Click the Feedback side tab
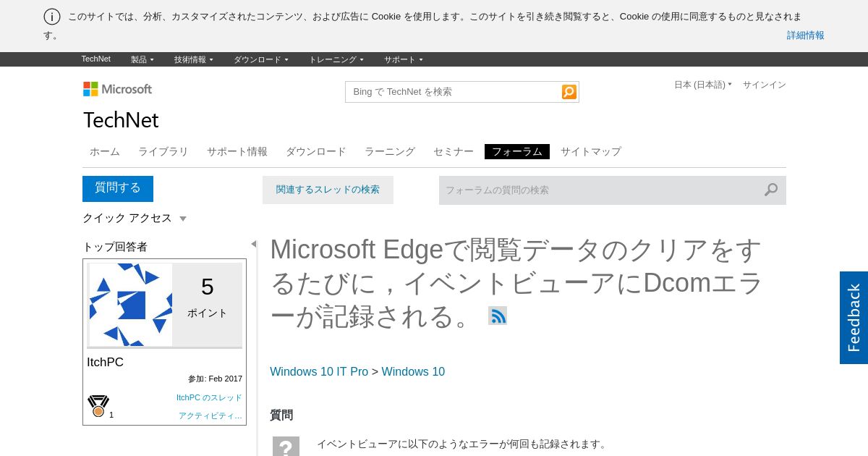The image size is (868, 456). (854, 318)
